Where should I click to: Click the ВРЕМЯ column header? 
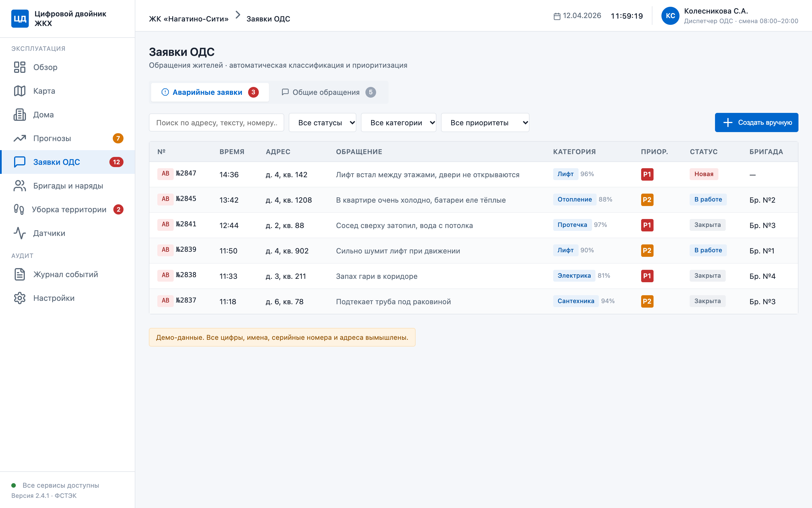tap(232, 152)
